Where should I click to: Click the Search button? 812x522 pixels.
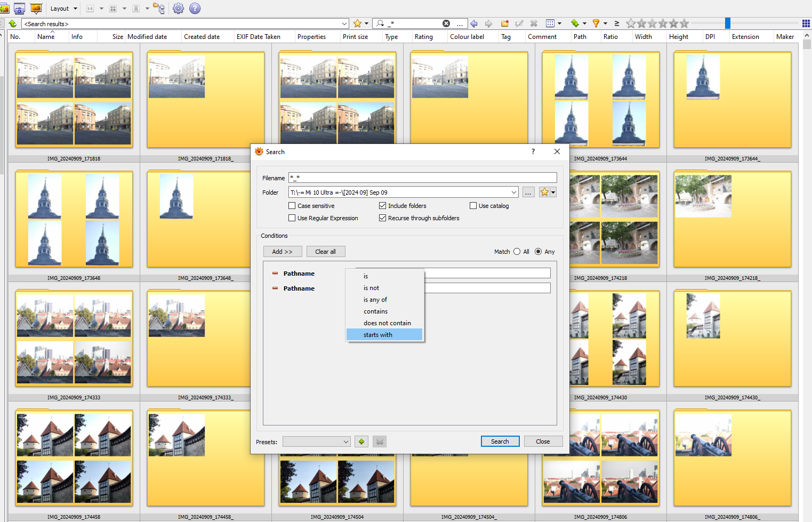pyautogui.click(x=500, y=441)
